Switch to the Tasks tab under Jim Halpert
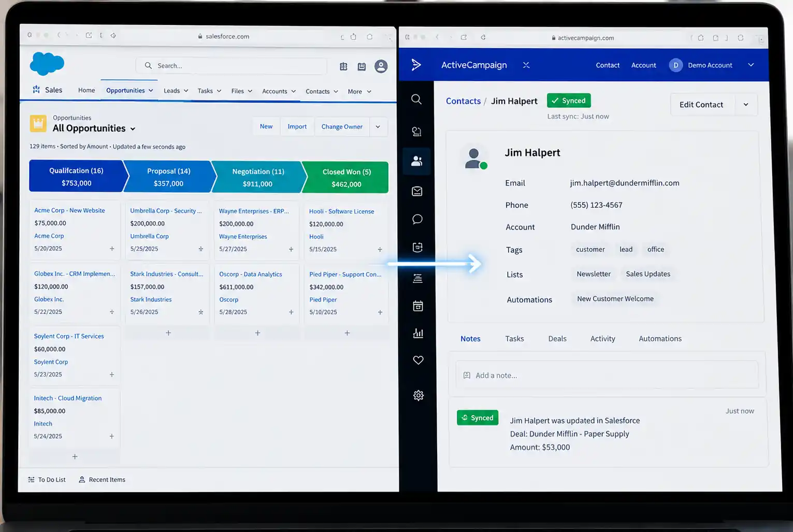This screenshot has width=793, height=532. 514,339
